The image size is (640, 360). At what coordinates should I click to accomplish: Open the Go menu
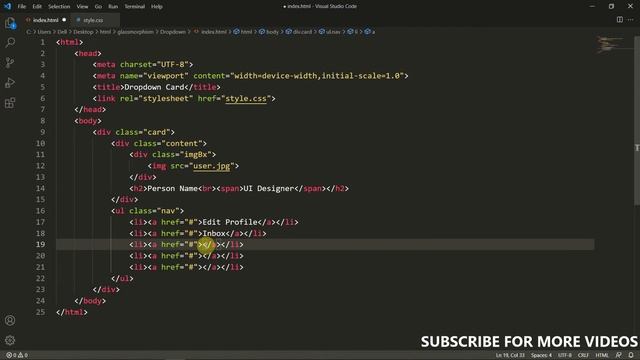pos(98,7)
